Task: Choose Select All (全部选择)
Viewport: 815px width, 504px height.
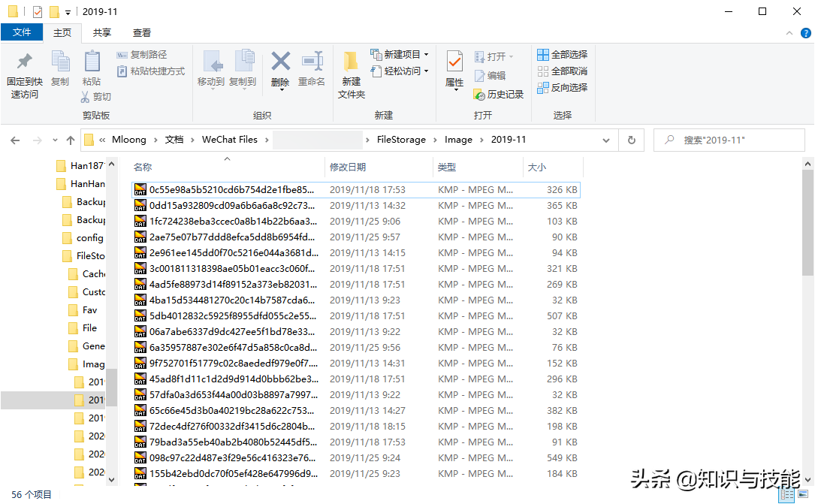Action: click(562, 55)
